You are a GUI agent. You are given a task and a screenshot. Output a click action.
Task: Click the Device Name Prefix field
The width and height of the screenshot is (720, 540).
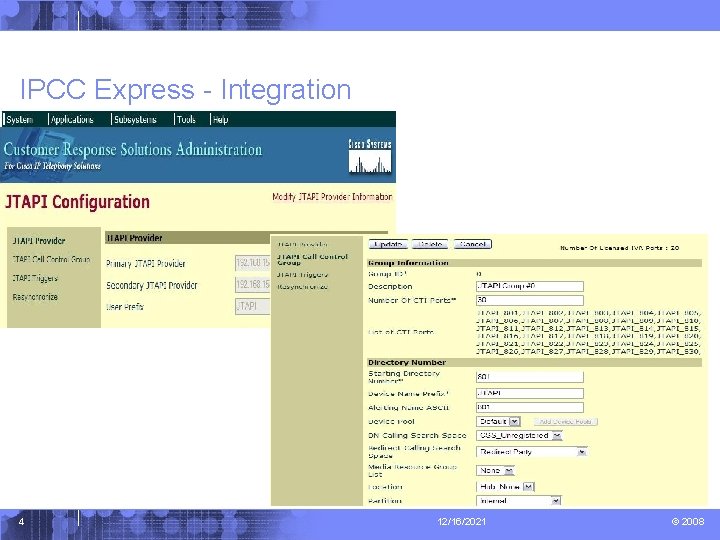pyautogui.click(x=530, y=394)
